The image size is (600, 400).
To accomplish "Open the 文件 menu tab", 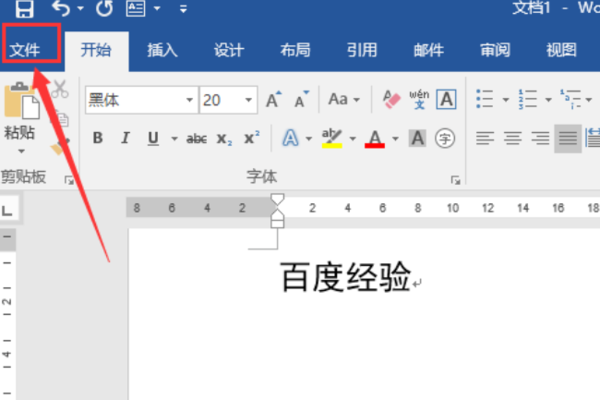I will pos(25,50).
